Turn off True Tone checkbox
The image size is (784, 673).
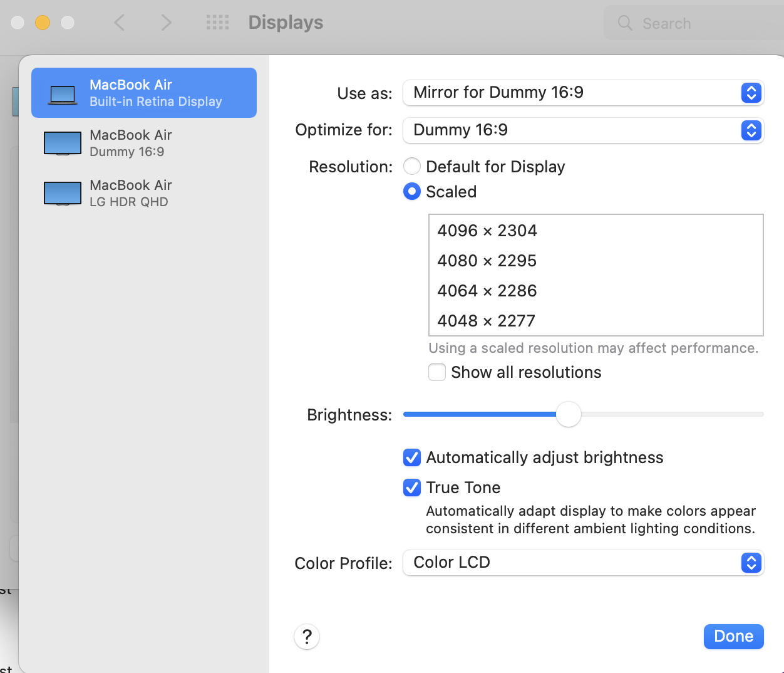pos(412,488)
